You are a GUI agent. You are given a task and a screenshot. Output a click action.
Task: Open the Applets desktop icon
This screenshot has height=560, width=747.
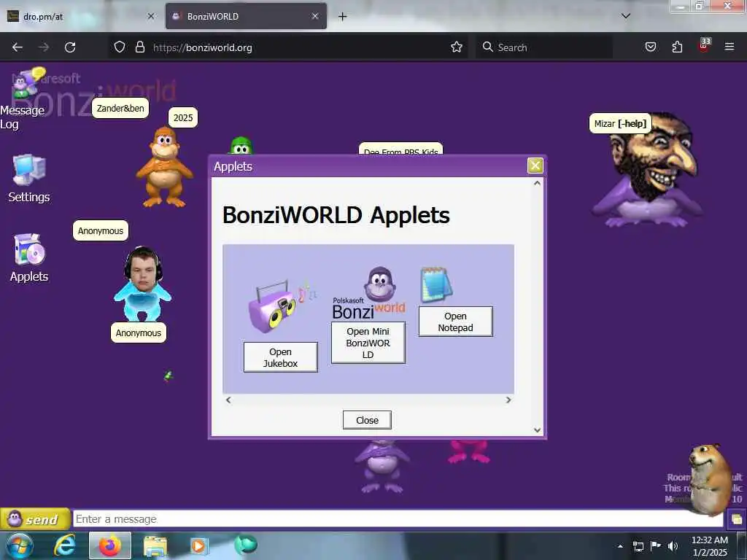pyautogui.click(x=29, y=257)
